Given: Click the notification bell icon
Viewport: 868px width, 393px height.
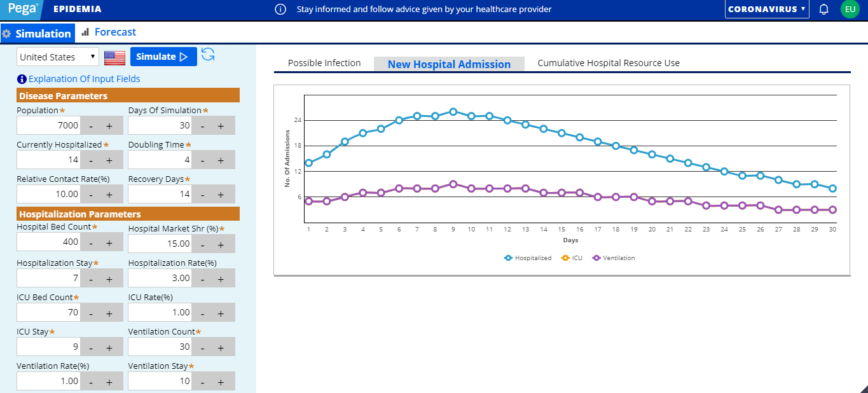Looking at the screenshot, I should point(823,10).
